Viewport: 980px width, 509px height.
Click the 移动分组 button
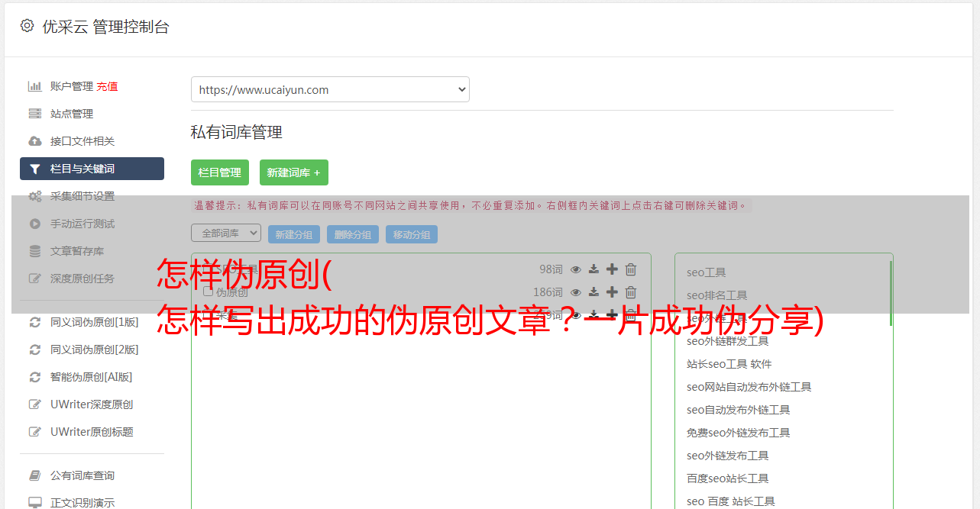(412, 234)
